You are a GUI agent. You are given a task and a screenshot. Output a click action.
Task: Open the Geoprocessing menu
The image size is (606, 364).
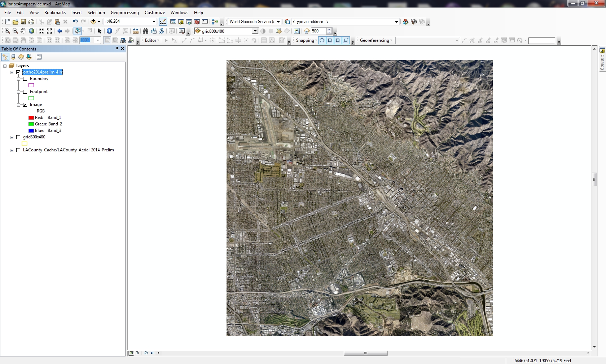(124, 13)
